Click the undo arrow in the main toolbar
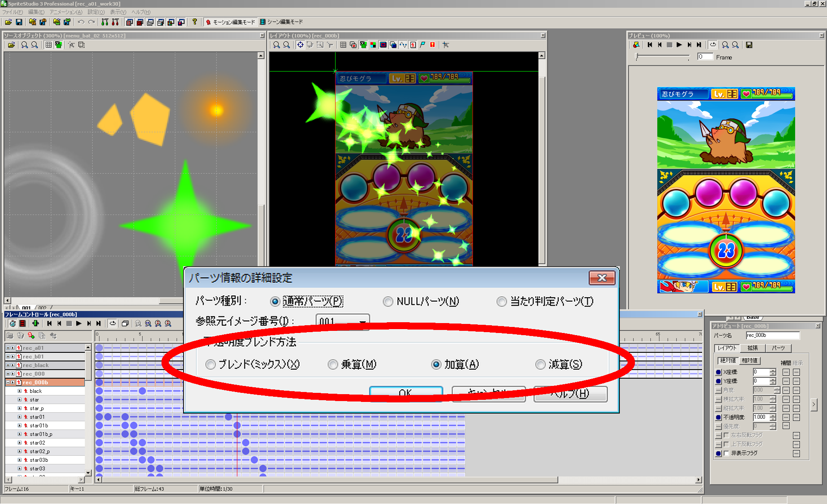The height and width of the screenshot is (504, 827). click(81, 22)
